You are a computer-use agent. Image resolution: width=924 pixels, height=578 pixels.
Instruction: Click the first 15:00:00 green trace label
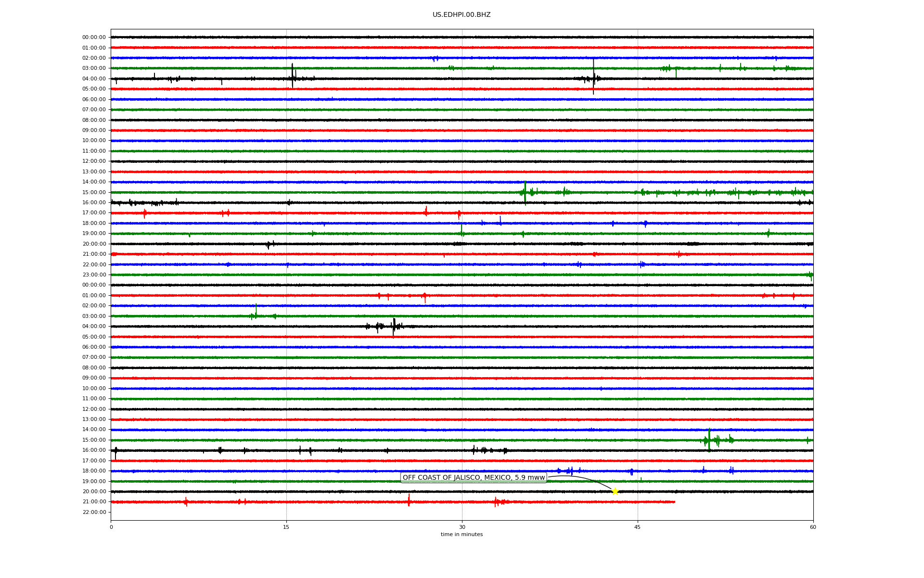coord(94,193)
